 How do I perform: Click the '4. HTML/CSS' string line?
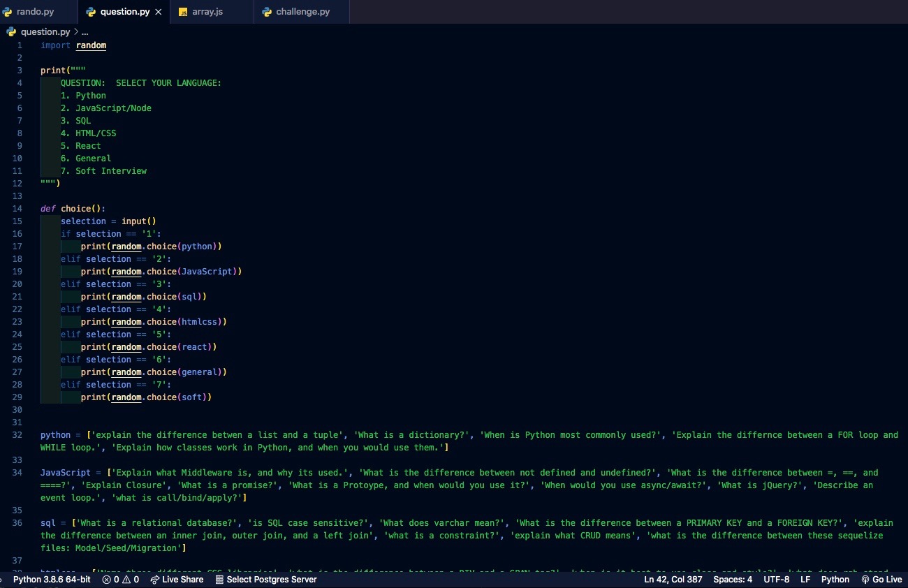pyautogui.click(x=88, y=133)
